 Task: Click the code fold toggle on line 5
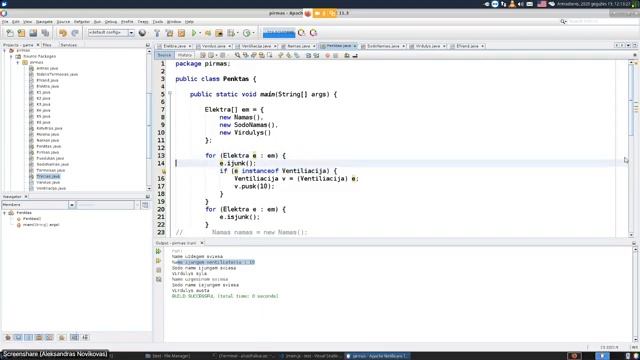[170, 94]
